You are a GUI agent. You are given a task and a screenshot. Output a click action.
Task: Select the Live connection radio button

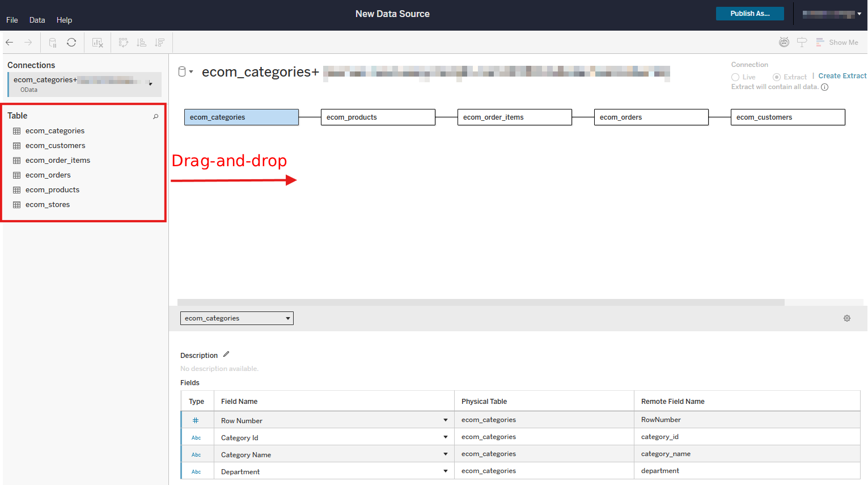click(735, 77)
